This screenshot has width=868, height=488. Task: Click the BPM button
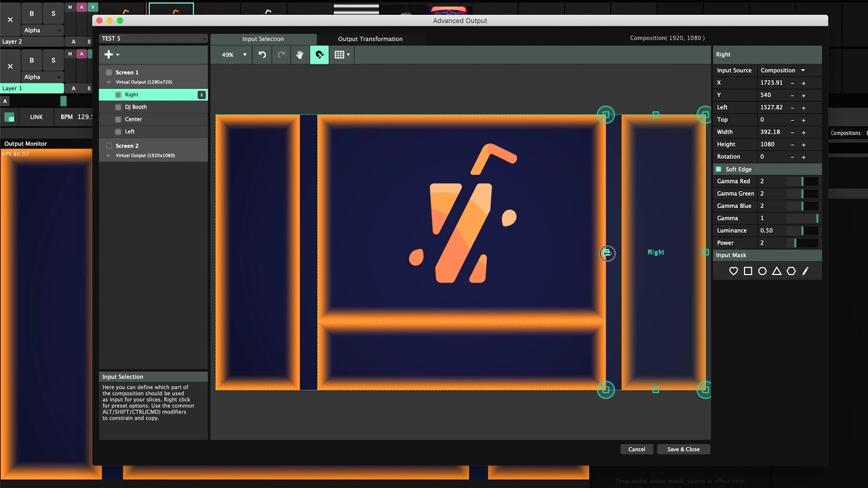pos(66,117)
